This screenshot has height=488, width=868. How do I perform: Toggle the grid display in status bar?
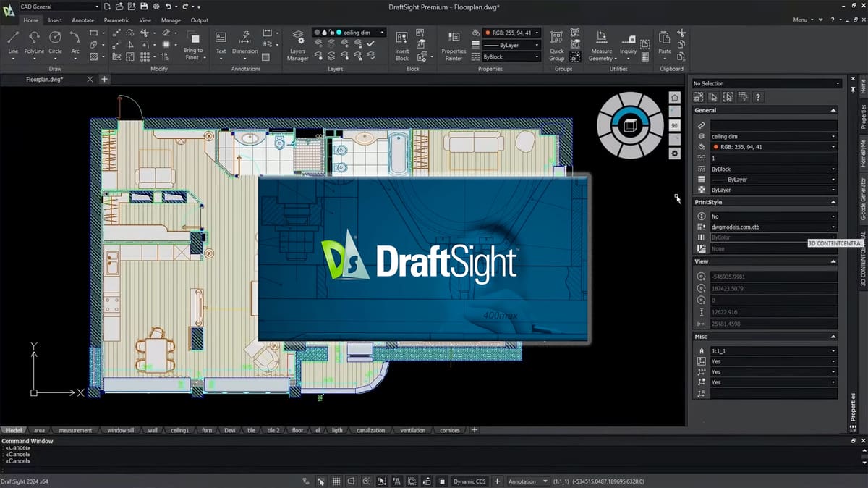[x=335, y=481]
